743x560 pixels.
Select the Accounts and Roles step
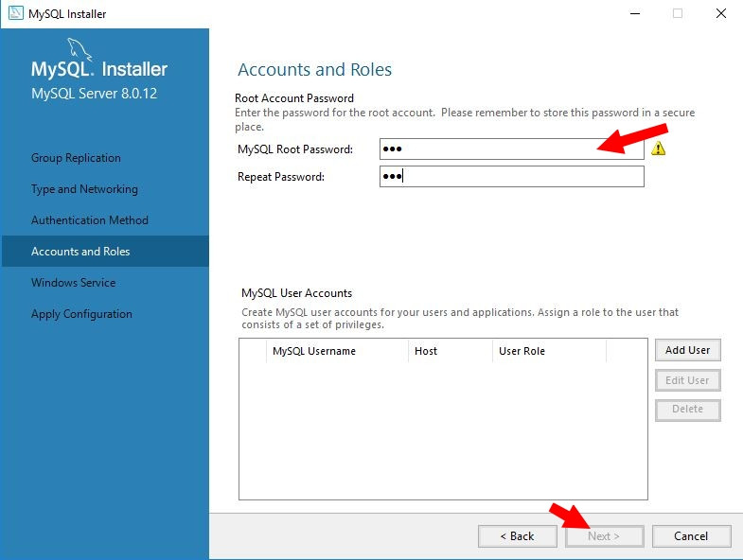pos(105,251)
